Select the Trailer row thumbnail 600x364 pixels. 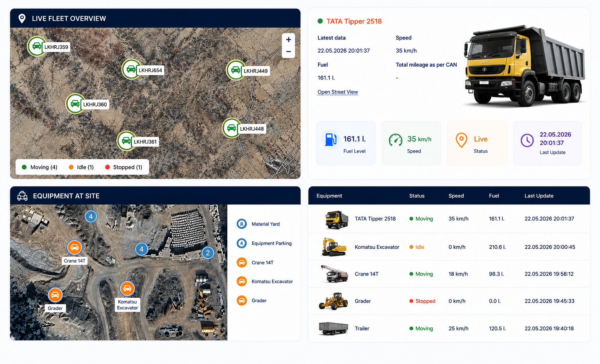[333, 328]
